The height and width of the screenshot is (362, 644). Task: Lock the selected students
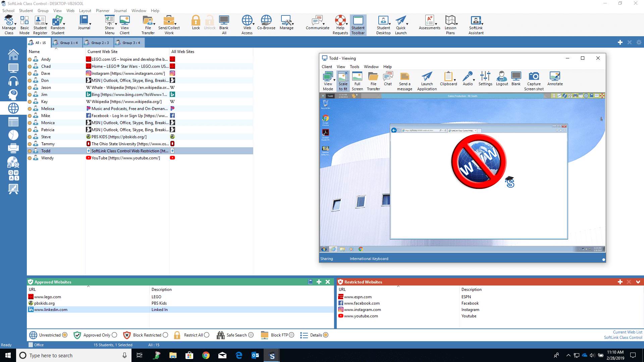point(196,23)
